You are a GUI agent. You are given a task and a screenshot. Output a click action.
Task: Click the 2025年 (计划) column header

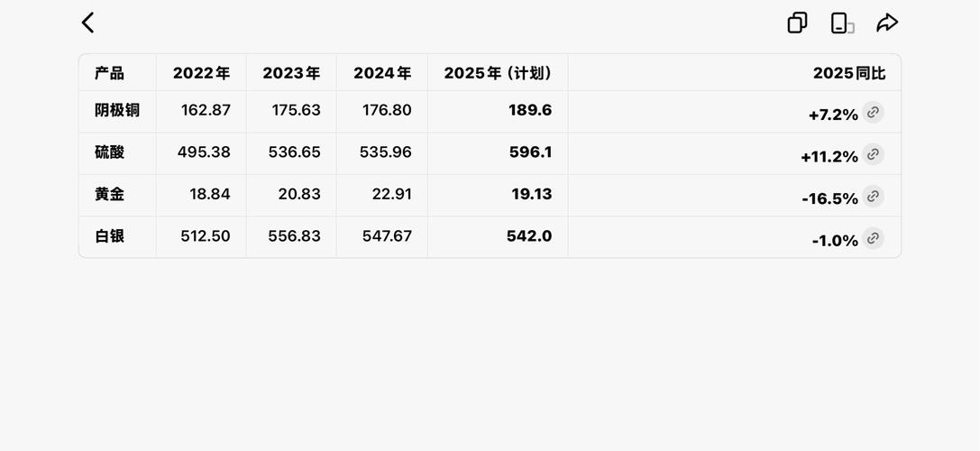click(x=498, y=73)
